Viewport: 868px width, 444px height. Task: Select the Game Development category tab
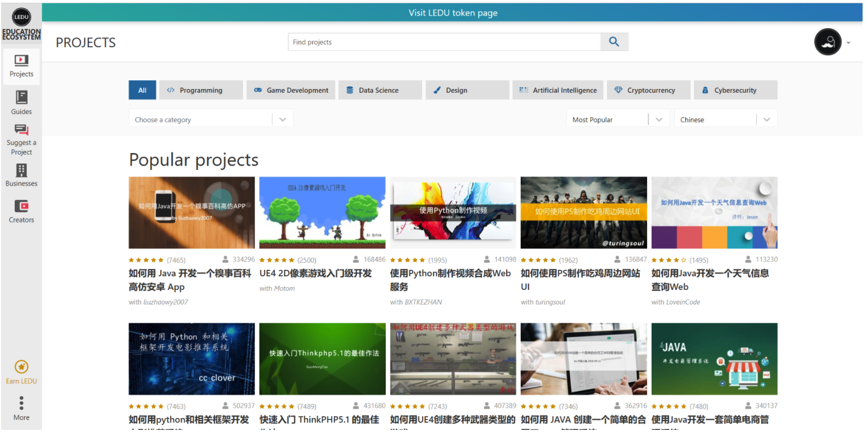pos(291,90)
